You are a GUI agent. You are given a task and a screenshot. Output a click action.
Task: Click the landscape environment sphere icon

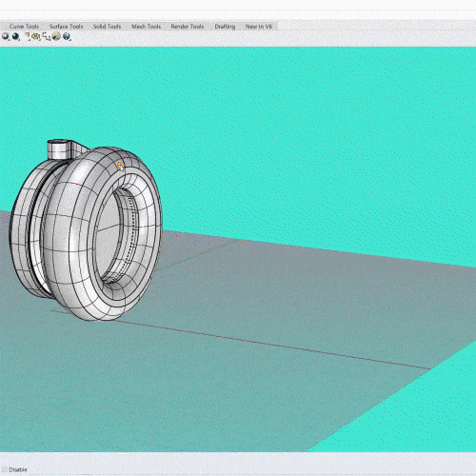[56, 37]
